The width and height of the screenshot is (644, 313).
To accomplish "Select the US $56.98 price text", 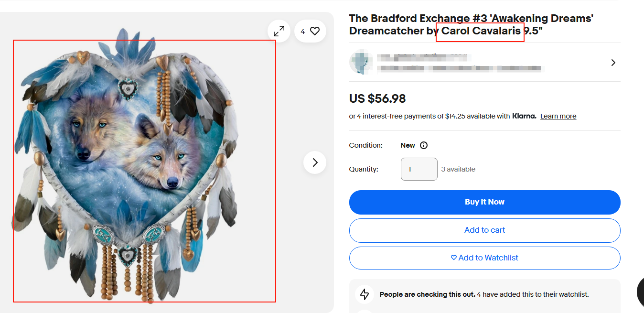I will tap(377, 98).
